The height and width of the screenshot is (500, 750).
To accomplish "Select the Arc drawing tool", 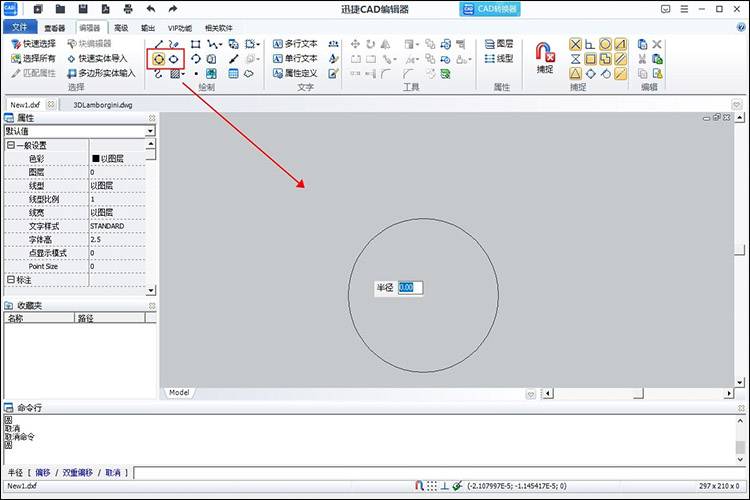I will 196,59.
